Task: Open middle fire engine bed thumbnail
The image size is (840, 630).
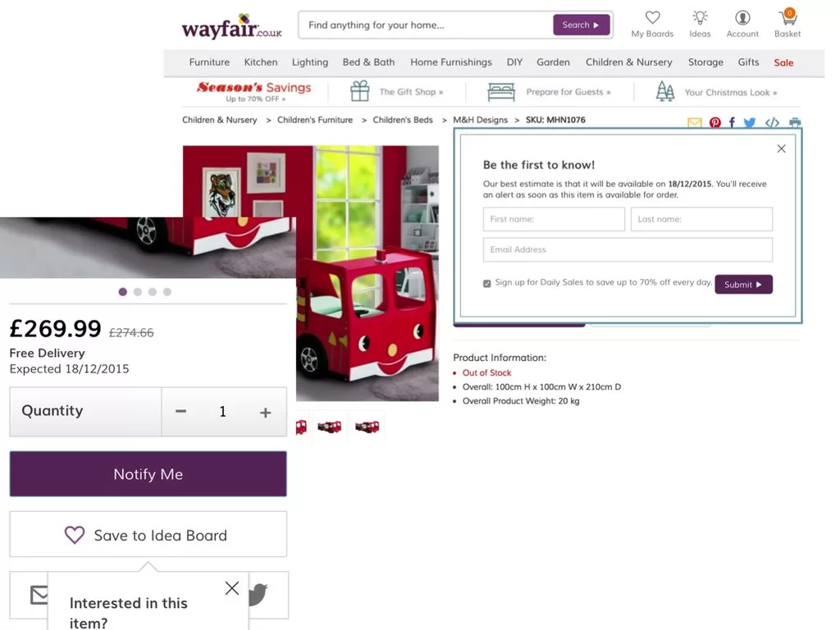Action: [x=330, y=427]
